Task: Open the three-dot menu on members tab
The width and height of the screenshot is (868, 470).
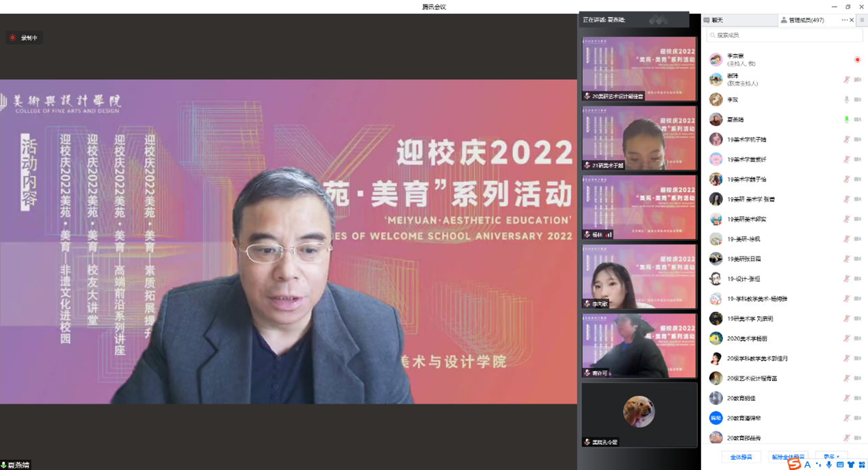Action: pyautogui.click(x=844, y=21)
